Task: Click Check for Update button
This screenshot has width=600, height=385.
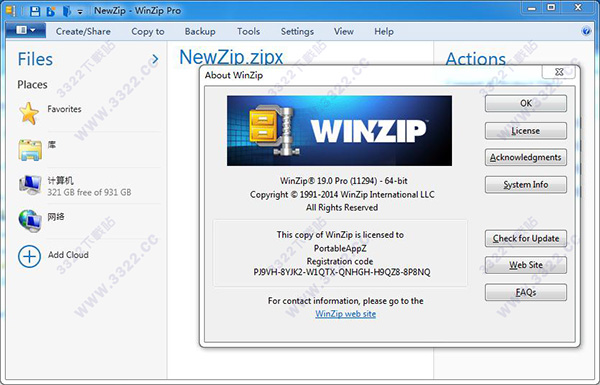Action: (526, 238)
